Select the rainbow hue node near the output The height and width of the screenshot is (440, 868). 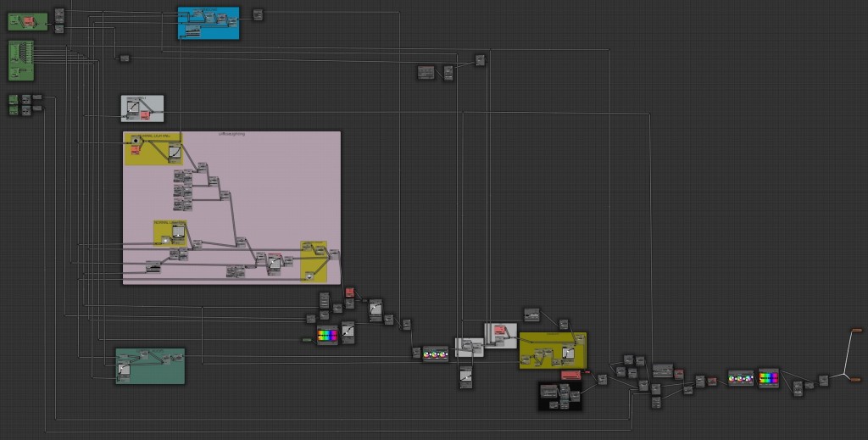pos(768,378)
